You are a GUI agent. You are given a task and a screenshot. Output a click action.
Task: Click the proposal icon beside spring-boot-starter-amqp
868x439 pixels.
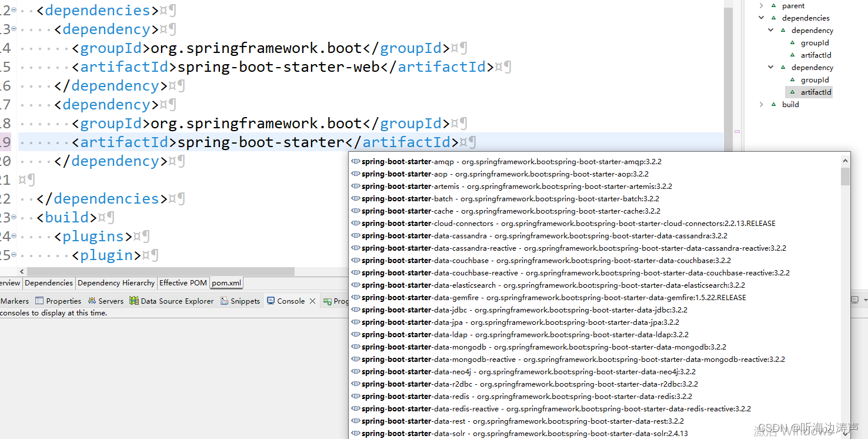click(x=356, y=161)
